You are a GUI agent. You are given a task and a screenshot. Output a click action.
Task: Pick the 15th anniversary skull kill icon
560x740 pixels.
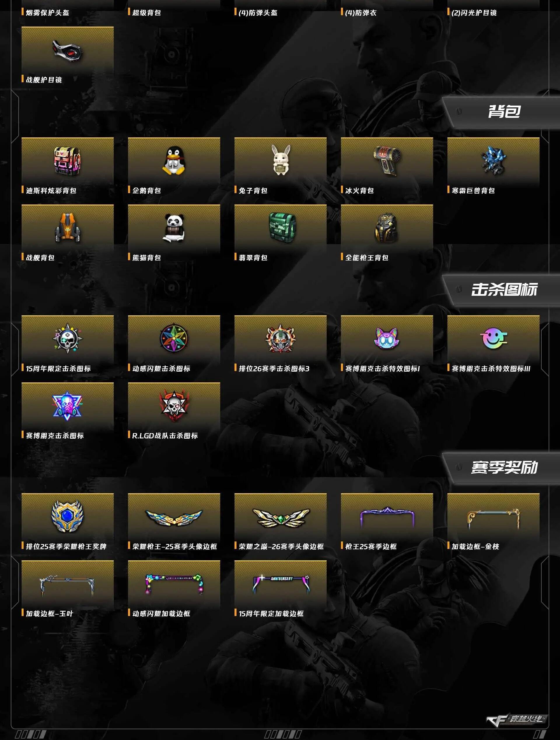coord(67,338)
